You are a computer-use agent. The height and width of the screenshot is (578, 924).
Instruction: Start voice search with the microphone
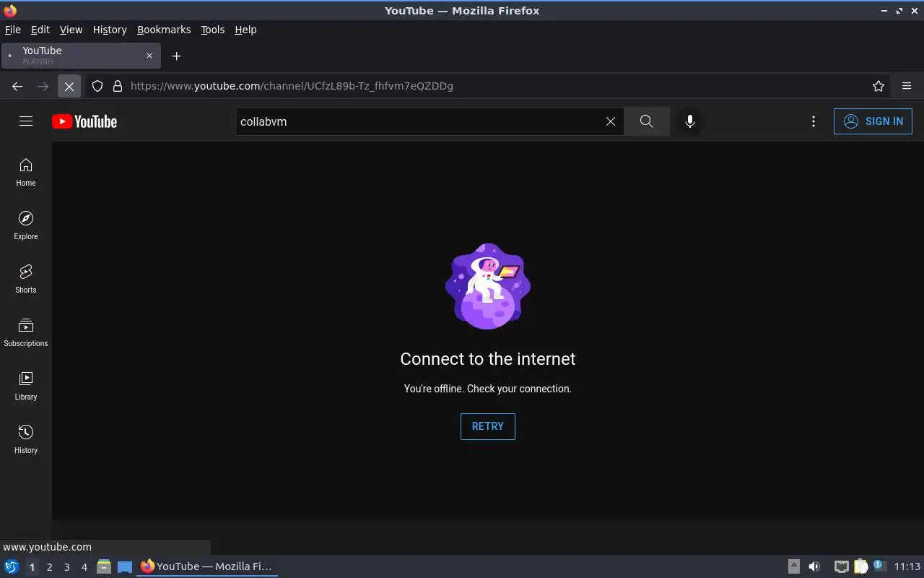coord(690,121)
